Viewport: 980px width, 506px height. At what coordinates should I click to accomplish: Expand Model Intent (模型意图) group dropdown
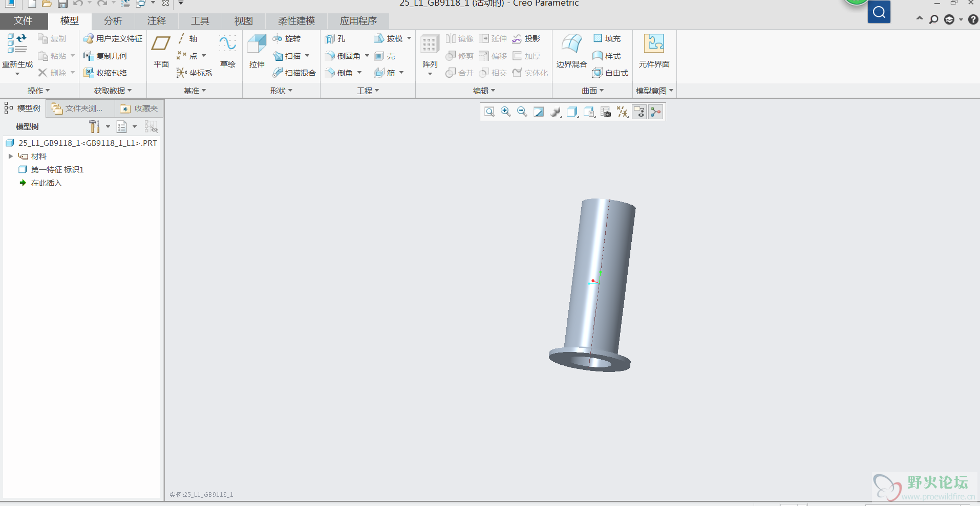(x=654, y=91)
